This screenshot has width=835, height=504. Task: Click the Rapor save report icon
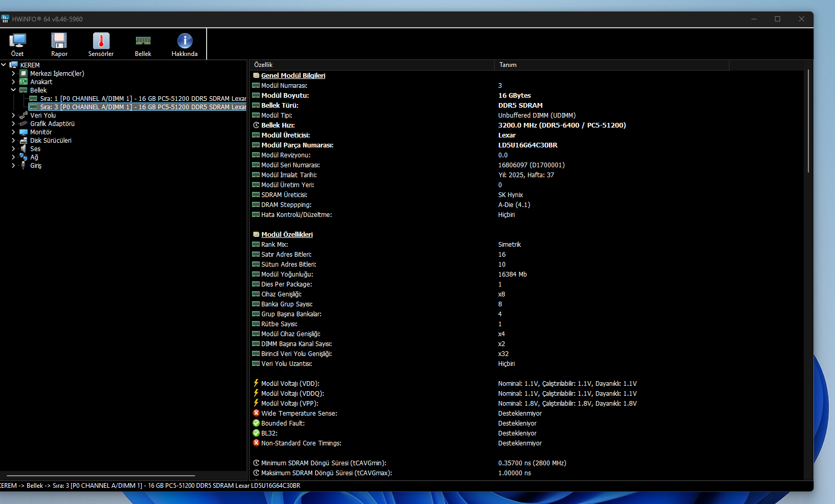[x=59, y=41]
